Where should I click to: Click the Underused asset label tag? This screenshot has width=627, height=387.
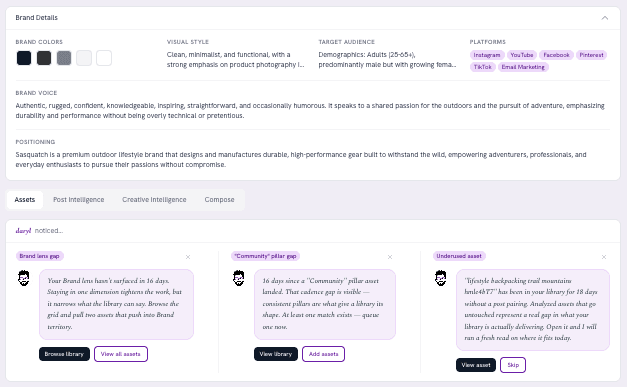(459, 256)
